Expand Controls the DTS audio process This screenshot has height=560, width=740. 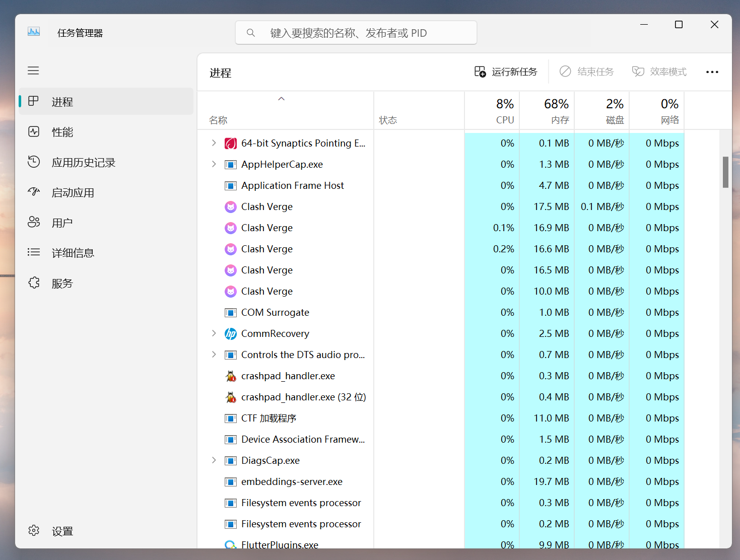pos(214,355)
